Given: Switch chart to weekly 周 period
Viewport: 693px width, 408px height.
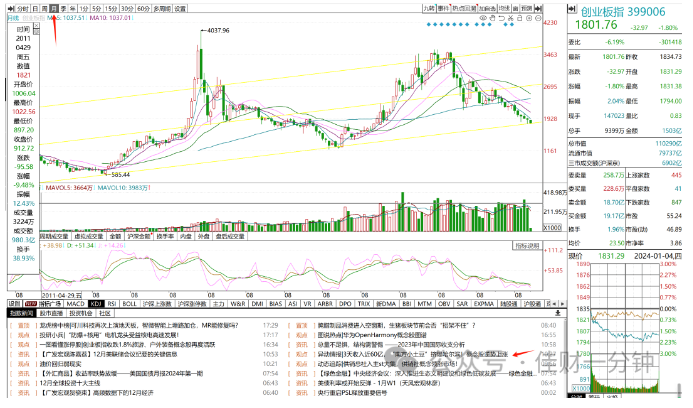Looking at the screenshot, I should point(45,8).
